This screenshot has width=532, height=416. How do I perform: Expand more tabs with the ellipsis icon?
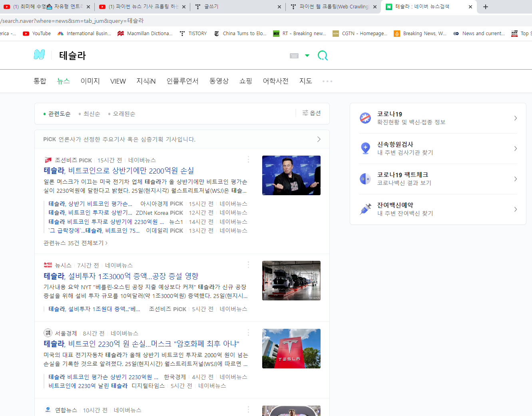point(327,81)
